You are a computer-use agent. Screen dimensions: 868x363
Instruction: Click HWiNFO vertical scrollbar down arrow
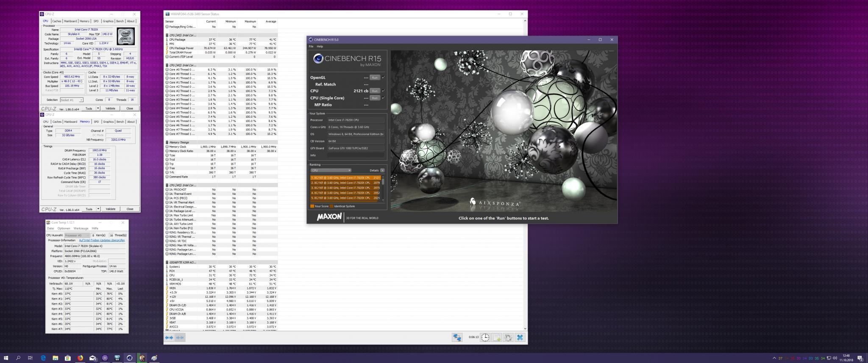pyautogui.click(x=525, y=328)
